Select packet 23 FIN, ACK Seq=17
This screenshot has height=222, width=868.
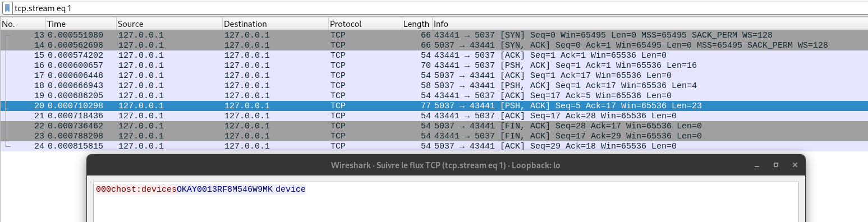[434, 136]
